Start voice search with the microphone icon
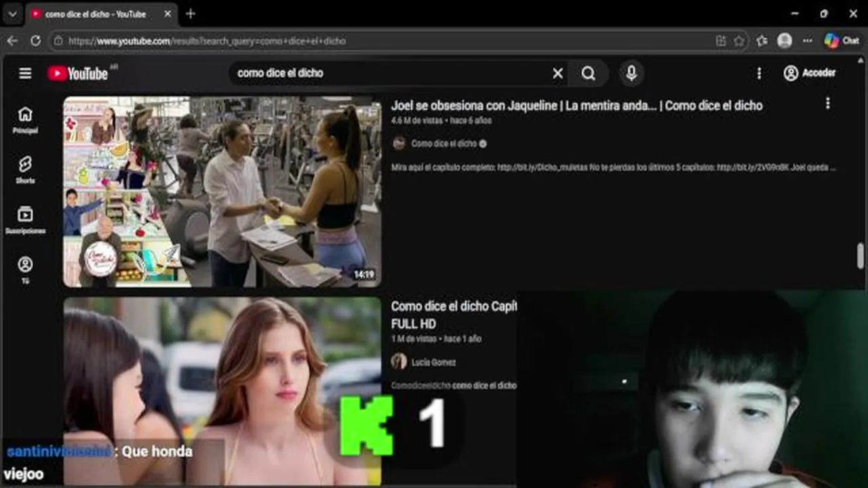This screenshot has height=488, width=868. [x=631, y=73]
